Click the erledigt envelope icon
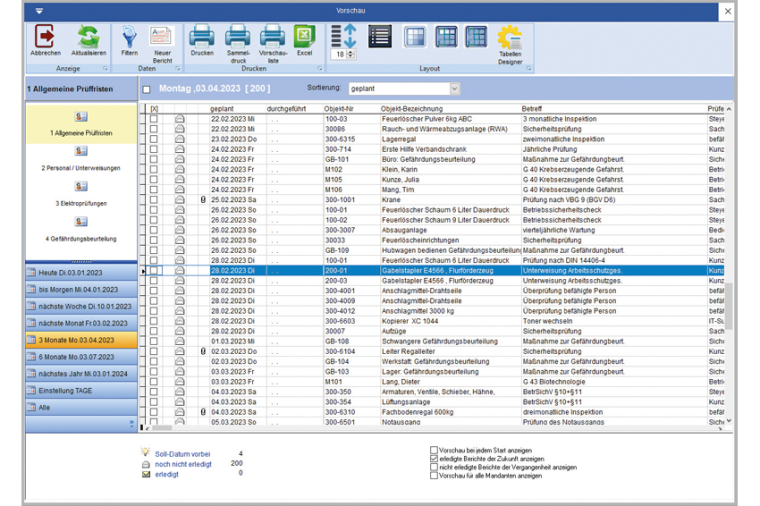760x506 pixels. tap(145, 474)
